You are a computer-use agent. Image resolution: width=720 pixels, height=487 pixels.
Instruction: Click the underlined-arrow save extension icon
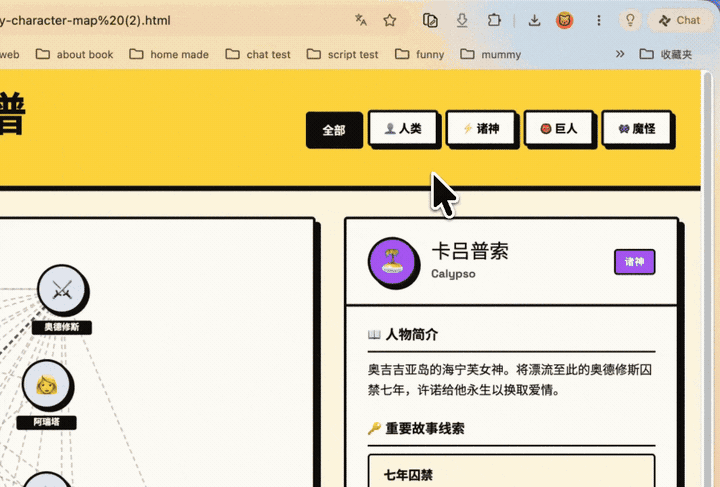[x=462, y=20]
